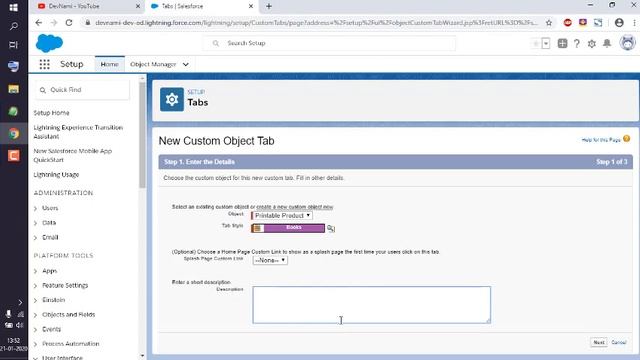Reload the page with refresh icon
640x360 pixels.
[69, 23]
